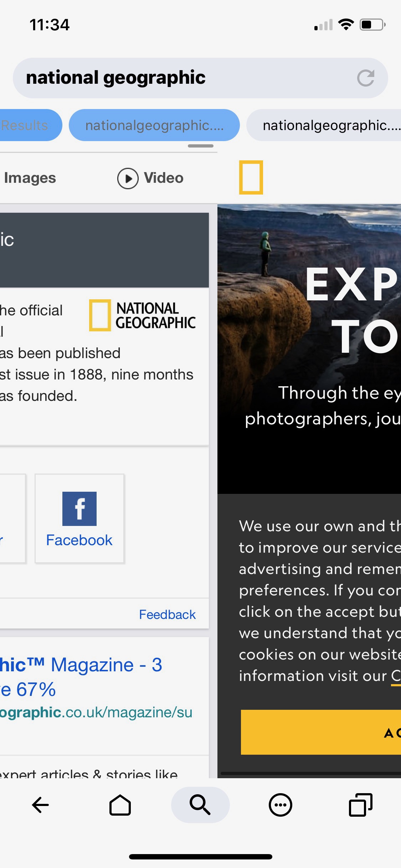Open the home screen icon
The height and width of the screenshot is (868, 401).
coord(120,805)
